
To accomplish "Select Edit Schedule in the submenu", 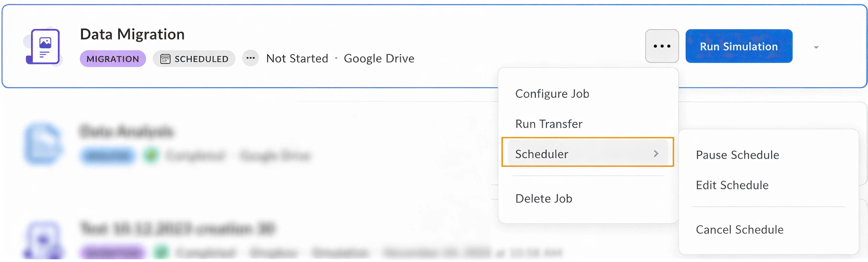I will pos(732,185).
